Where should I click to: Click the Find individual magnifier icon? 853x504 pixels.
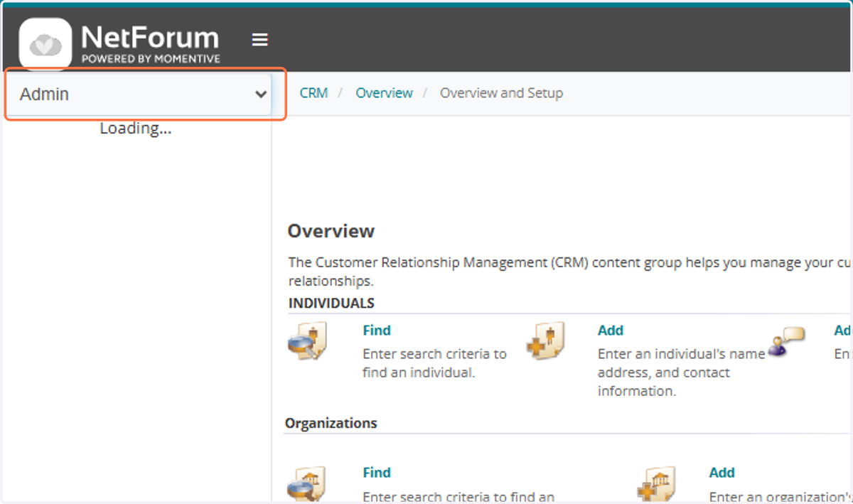point(307,341)
